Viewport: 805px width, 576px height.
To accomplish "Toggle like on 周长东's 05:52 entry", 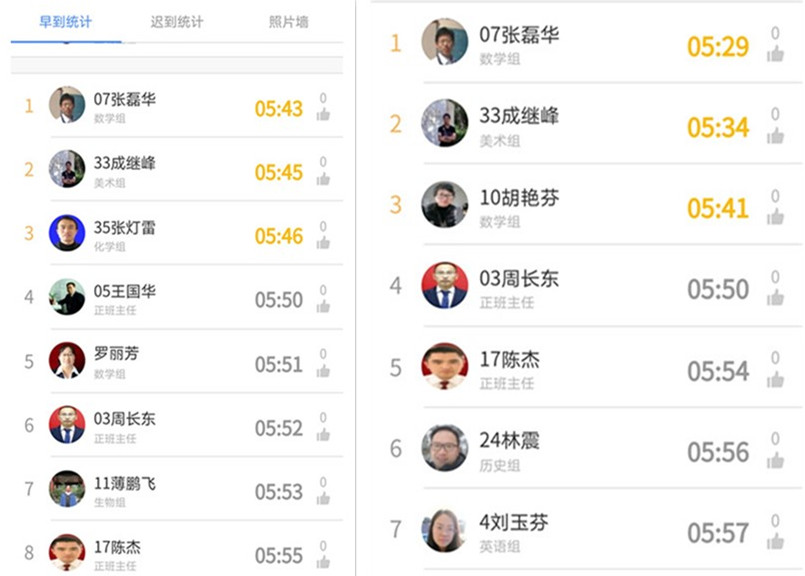I will [323, 434].
